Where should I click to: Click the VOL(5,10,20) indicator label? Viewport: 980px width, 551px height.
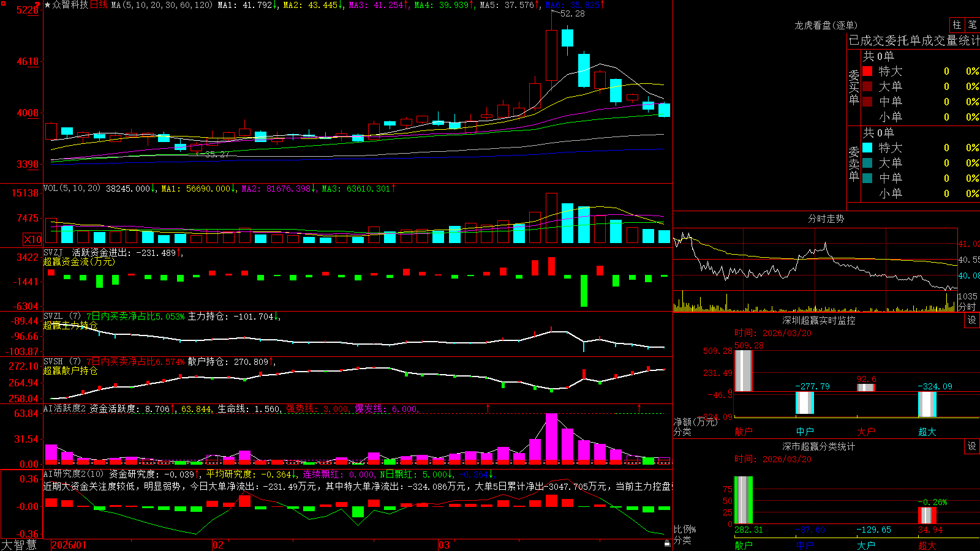[72, 189]
